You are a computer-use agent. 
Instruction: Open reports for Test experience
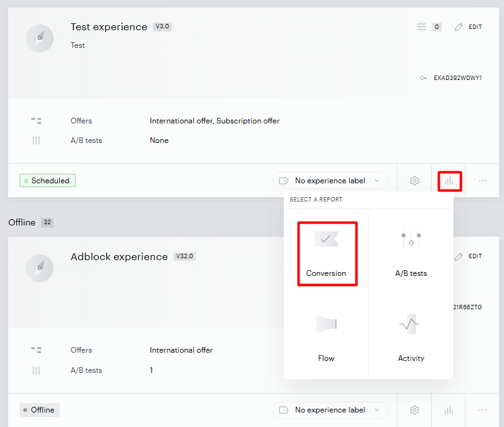coord(449,181)
